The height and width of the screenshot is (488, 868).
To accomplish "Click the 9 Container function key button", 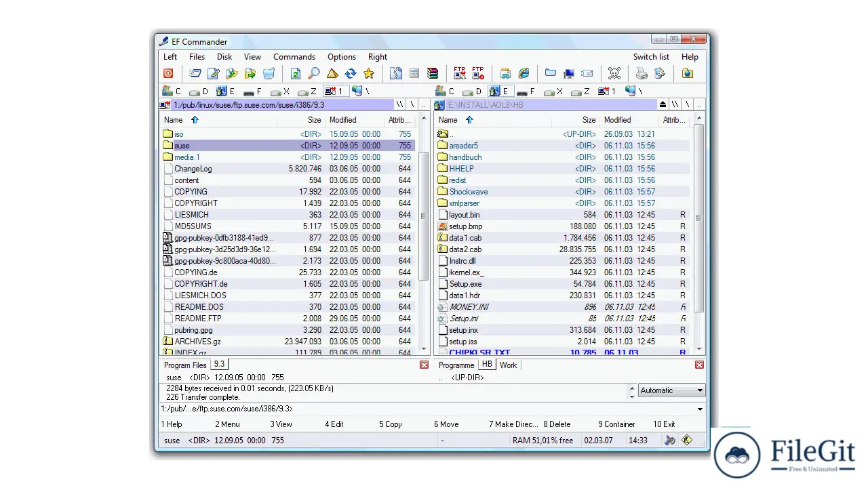I will click(616, 424).
